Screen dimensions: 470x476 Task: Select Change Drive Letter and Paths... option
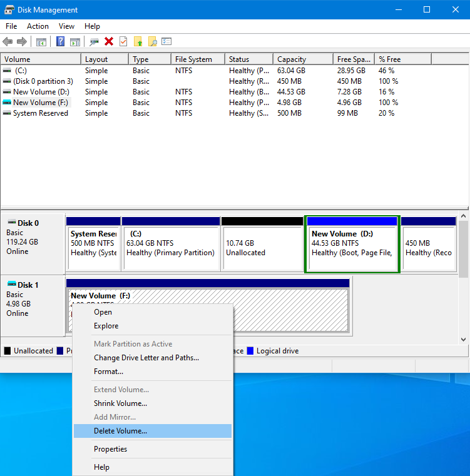click(x=146, y=358)
